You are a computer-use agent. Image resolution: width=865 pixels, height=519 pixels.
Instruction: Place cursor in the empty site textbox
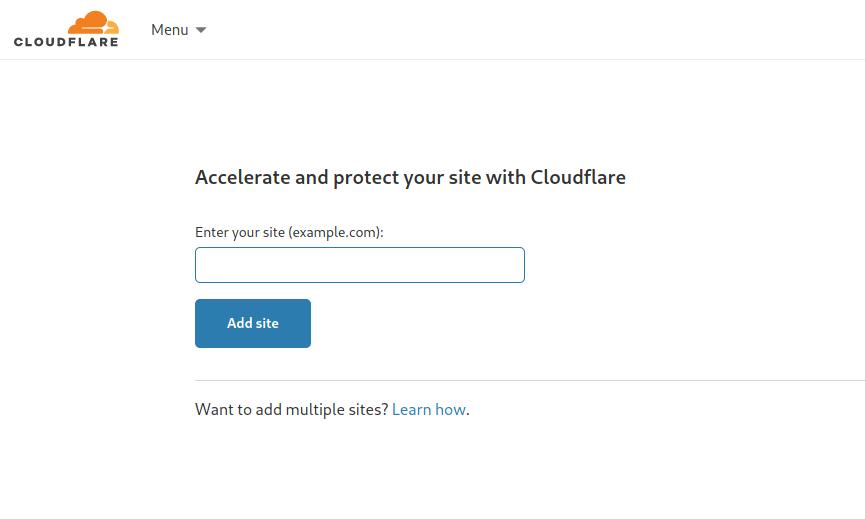tap(360, 265)
